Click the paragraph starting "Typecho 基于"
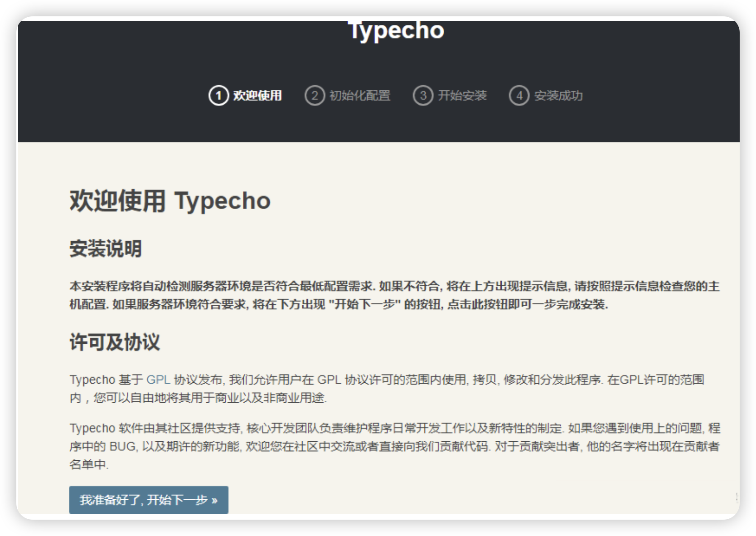756x536 pixels. 387,389
